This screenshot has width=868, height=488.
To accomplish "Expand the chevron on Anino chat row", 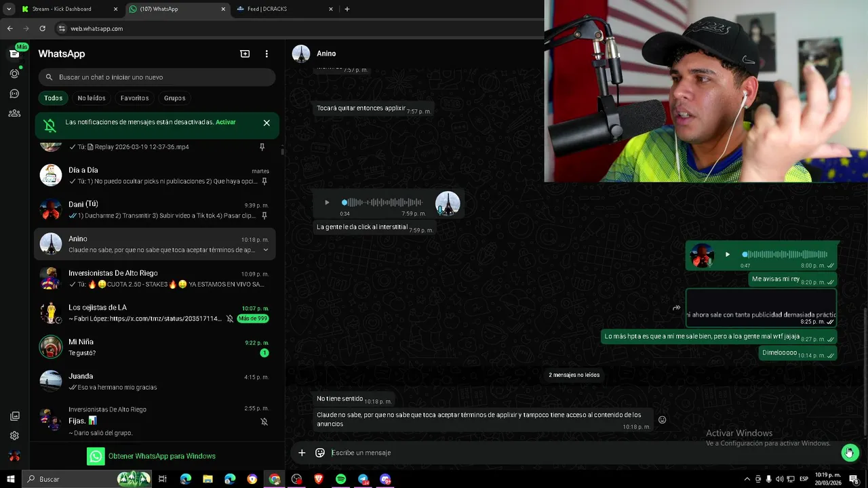I will 265,250.
